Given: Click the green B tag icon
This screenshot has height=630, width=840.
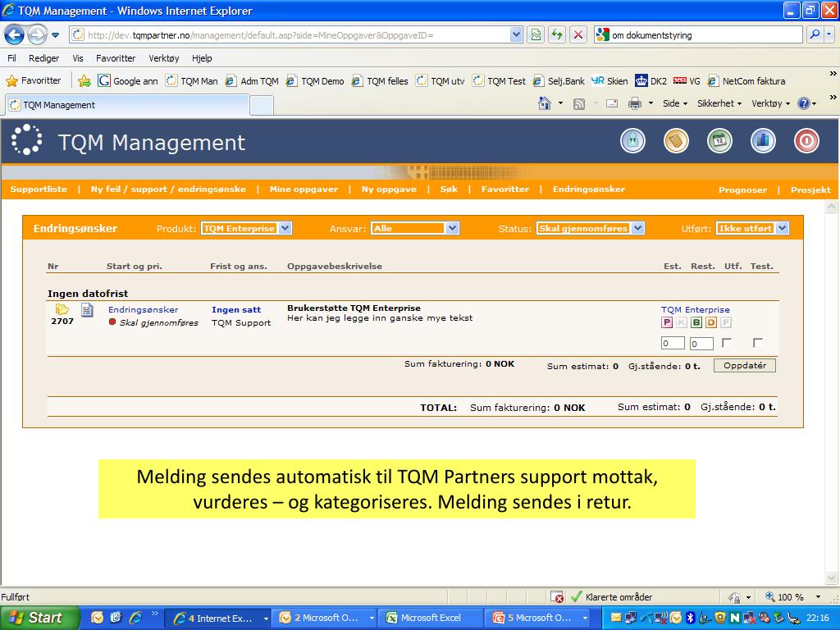Looking at the screenshot, I should (696, 322).
